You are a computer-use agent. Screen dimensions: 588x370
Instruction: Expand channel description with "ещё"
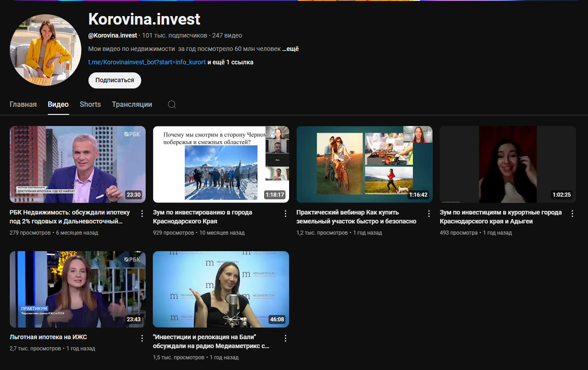click(290, 49)
